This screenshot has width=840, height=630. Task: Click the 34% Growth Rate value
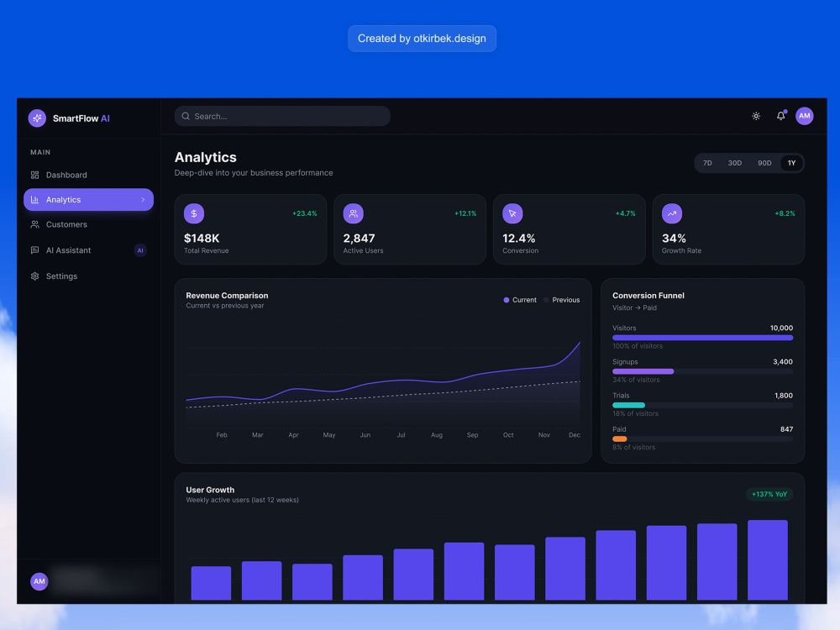point(674,239)
